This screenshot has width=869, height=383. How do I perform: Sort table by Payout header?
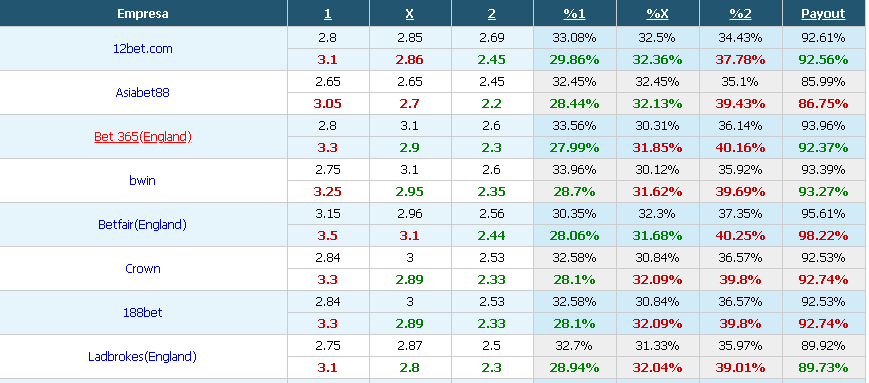click(823, 14)
